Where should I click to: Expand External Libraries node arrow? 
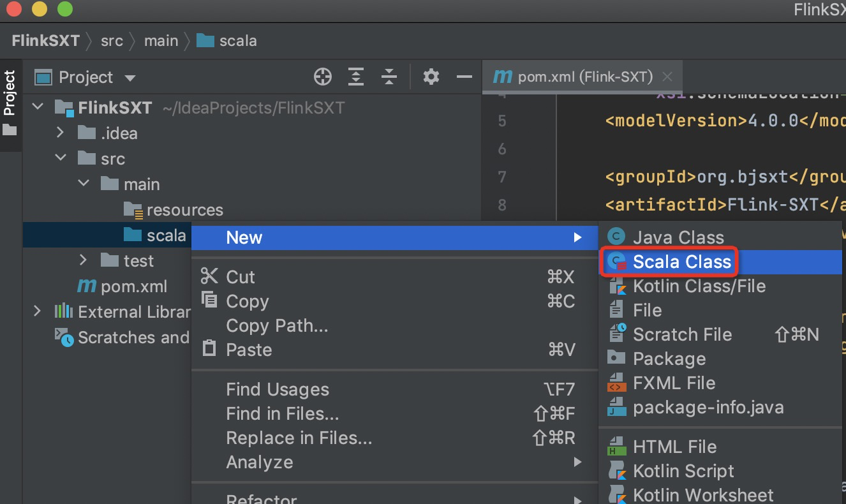tap(38, 311)
